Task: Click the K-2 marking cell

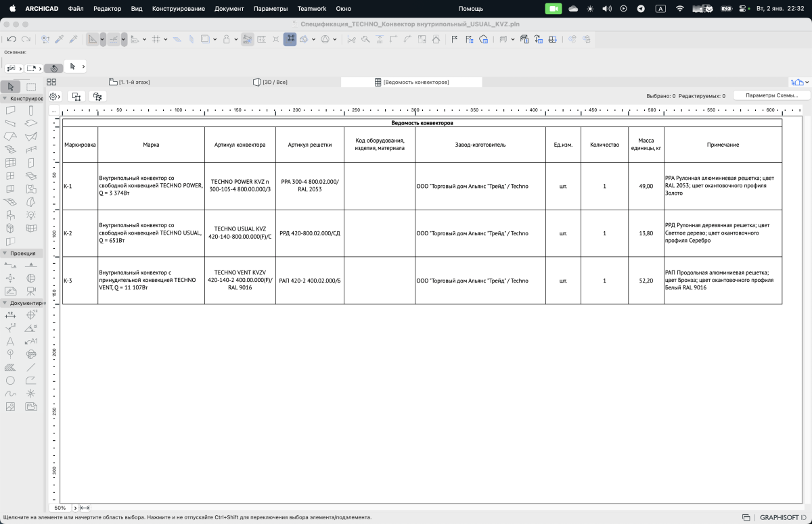Action: click(79, 233)
